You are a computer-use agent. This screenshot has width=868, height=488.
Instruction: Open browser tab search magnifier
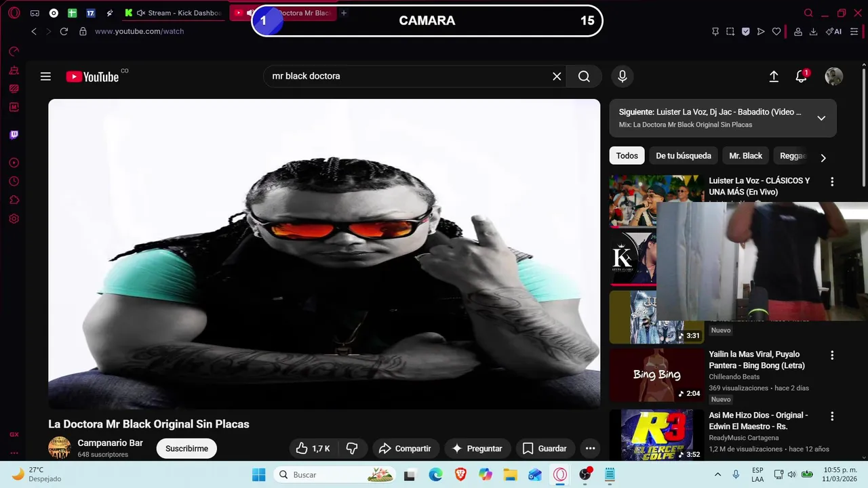tap(808, 13)
